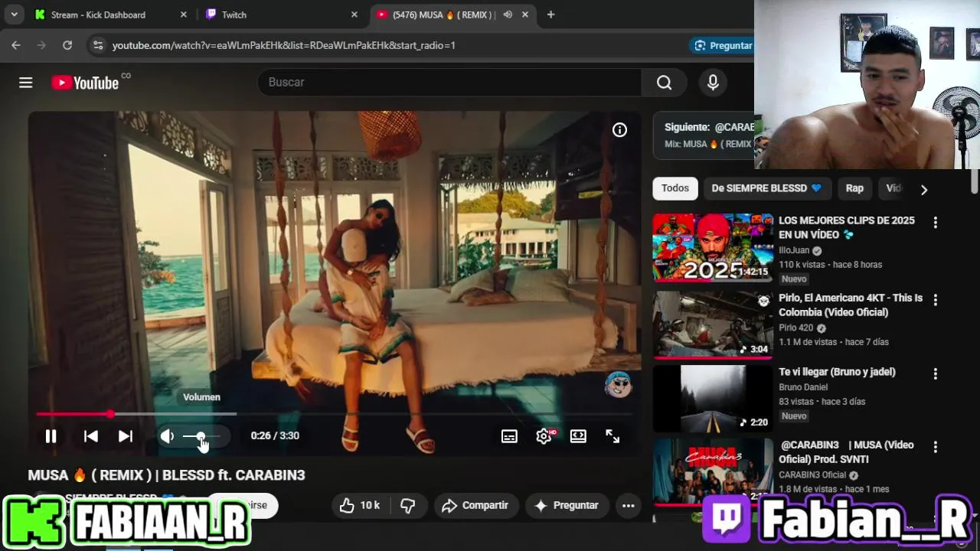This screenshot has width=980, height=551.
Task: Click Preguntar button below the video
Action: [567, 505]
